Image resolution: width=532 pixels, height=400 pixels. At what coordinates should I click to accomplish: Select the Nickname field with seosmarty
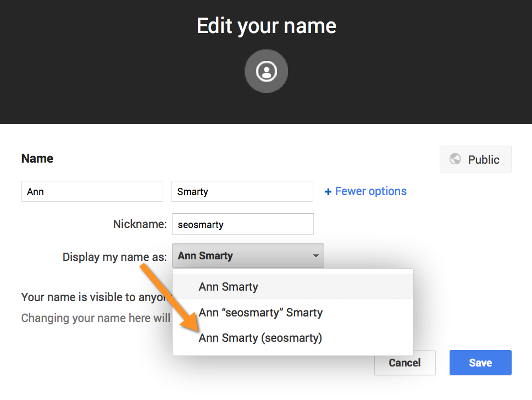pyautogui.click(x=242, y=224)
